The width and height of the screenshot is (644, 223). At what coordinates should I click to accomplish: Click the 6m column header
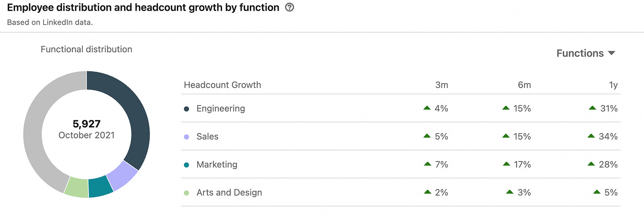[524, 85]
